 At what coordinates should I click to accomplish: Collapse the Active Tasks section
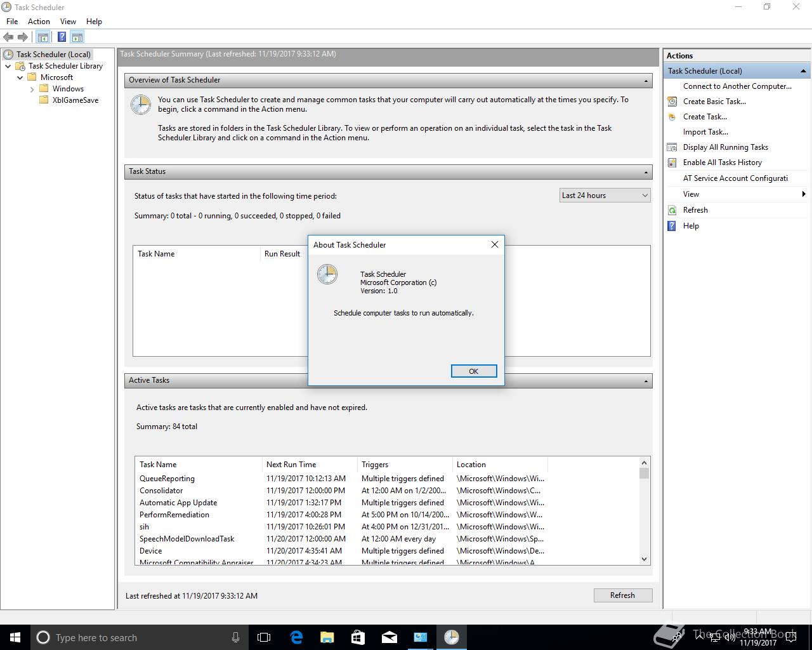646,381
